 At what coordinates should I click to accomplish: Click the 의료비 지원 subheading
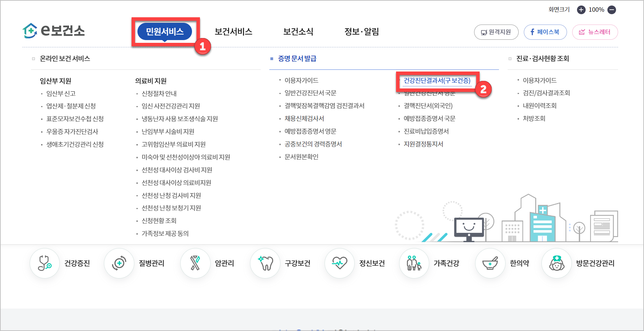click(x=151, y=81)
